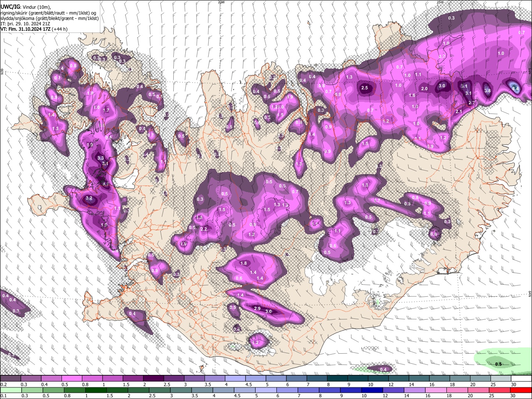Click the deep blue swatch at 10 in the rain legend
532x399 pixels.
point(372,390)
